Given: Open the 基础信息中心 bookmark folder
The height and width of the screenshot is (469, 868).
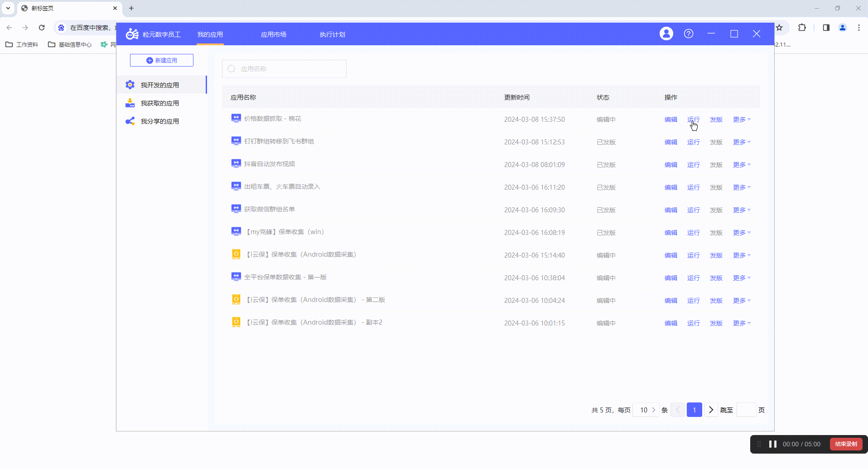Looking at the screenshot, I should tap(70, 44).
